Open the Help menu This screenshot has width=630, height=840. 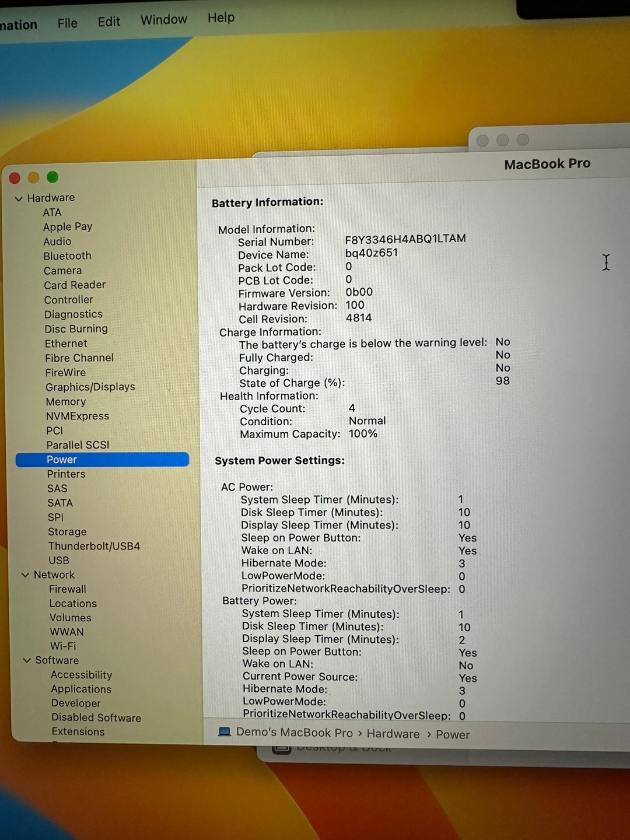221,17
